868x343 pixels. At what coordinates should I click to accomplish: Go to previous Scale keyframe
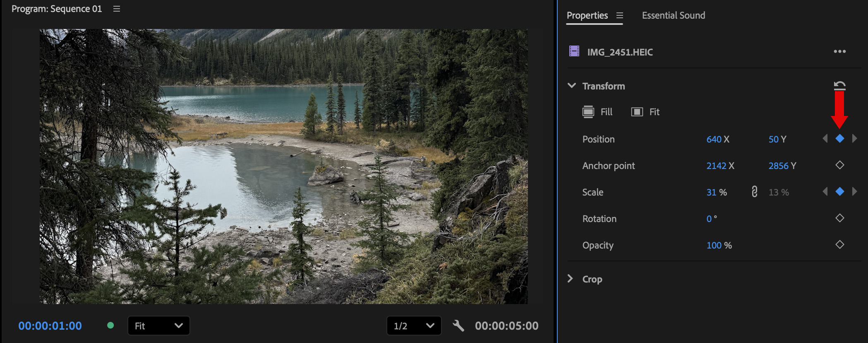point(825,192)
